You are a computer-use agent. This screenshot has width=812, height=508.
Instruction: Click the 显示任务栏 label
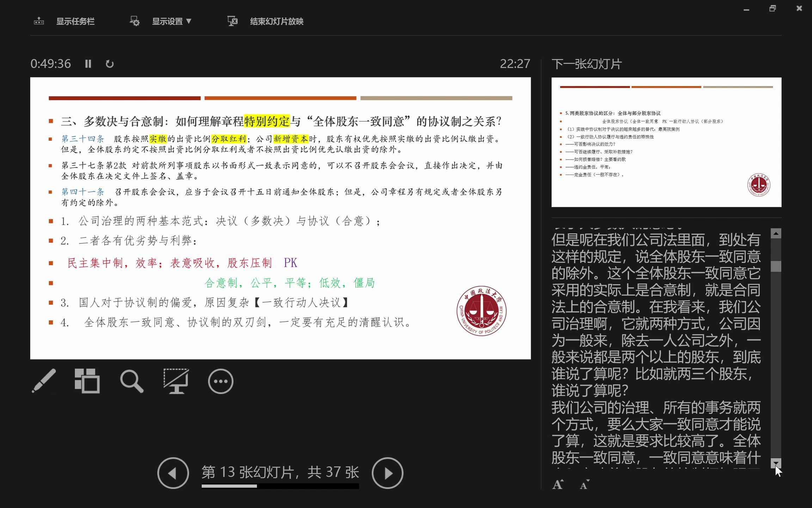[75, 22]
